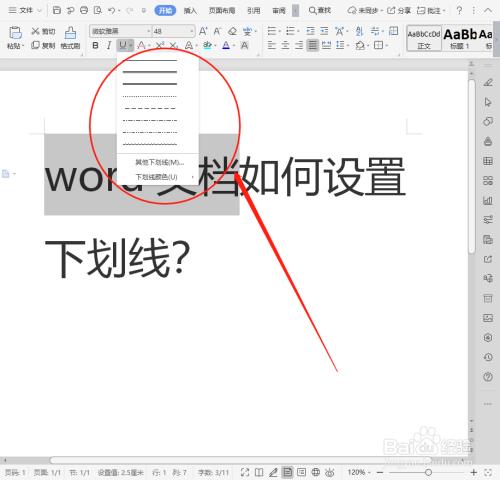Click the character shading A icon
500x480 pixels.
point(245,45)
